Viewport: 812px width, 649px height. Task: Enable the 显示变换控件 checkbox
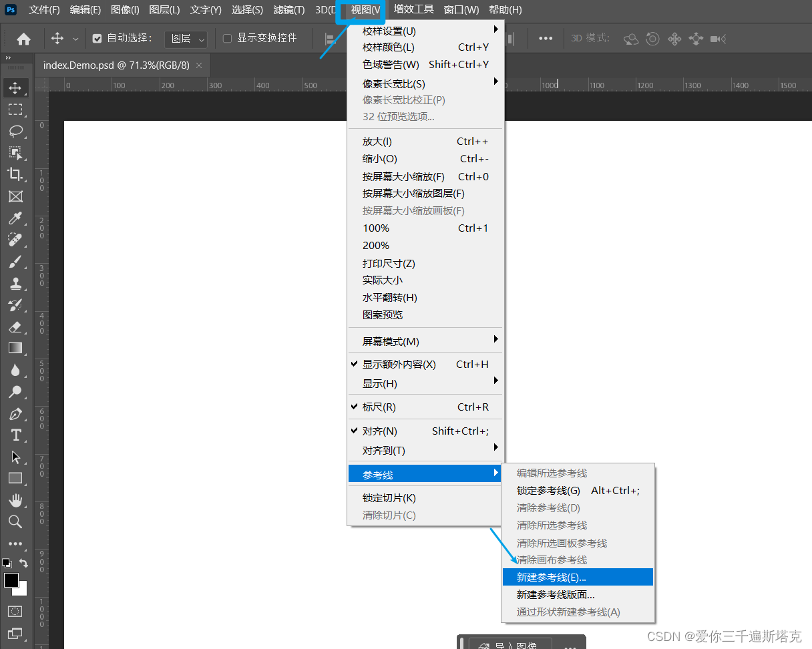click(227, 39)
